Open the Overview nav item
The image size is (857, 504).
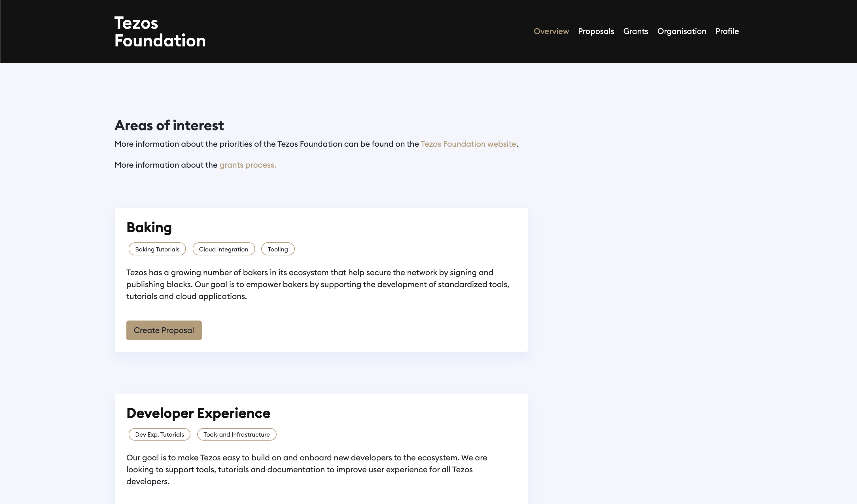pyautogui.click(x=551, y=31)
